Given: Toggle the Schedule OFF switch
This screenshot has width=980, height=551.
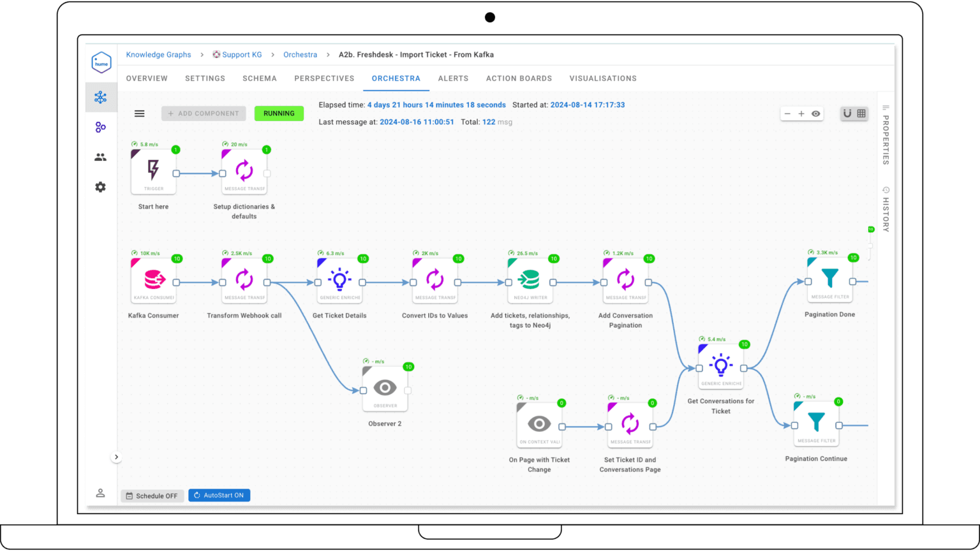Looking at the screenshot, I should (152, 496).
